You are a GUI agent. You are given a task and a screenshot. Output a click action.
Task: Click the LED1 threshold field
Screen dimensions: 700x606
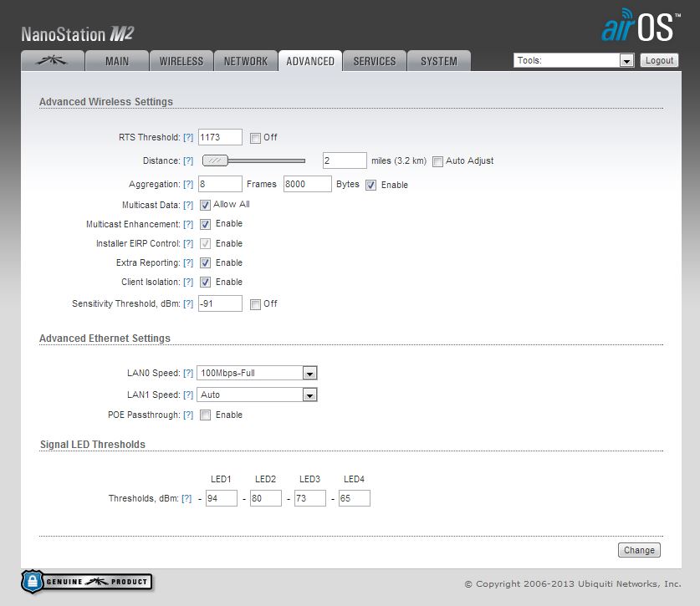[x=222, y=498]
